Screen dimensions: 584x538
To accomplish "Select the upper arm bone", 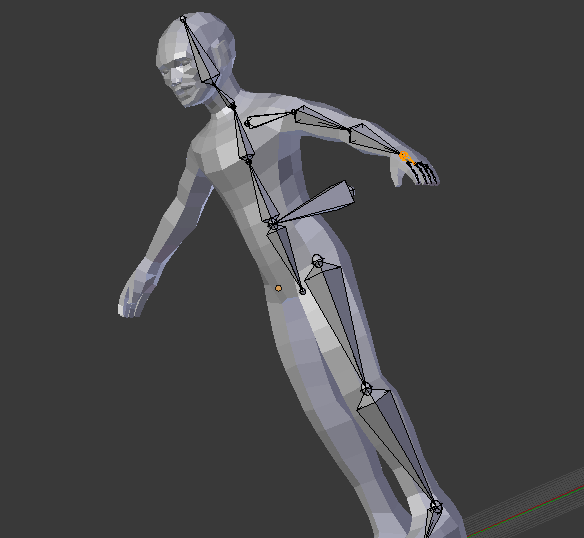I will click(x=320, y=119).
